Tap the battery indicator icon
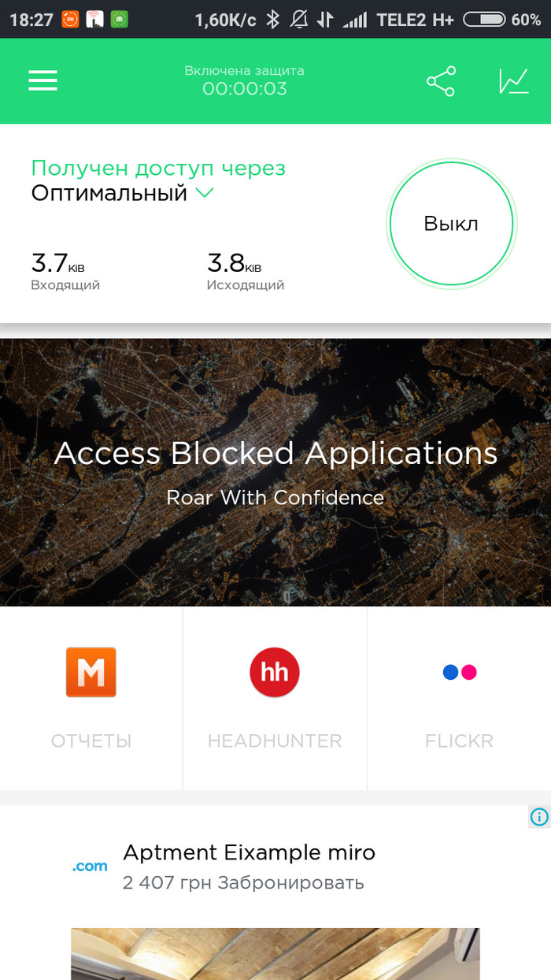The width and height of the screenshot is (551, 980). coord(484,19)
